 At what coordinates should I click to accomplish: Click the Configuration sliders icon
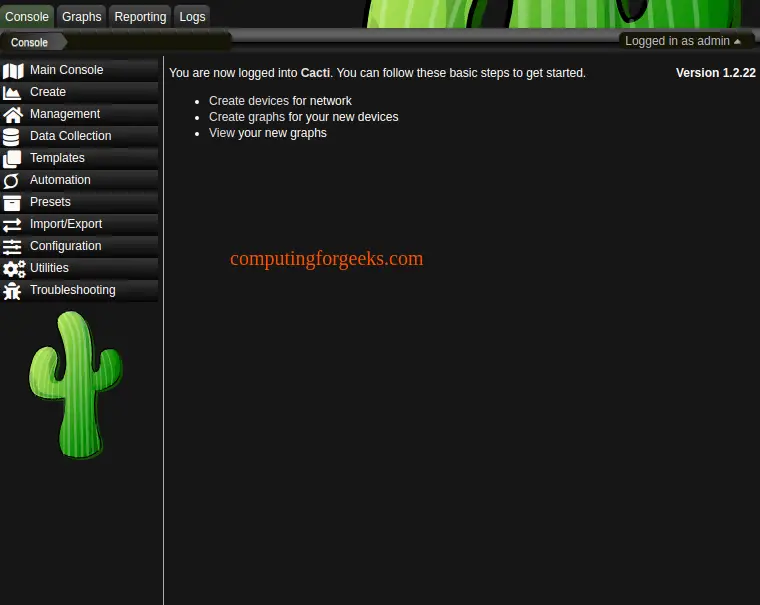coord(12,247)
